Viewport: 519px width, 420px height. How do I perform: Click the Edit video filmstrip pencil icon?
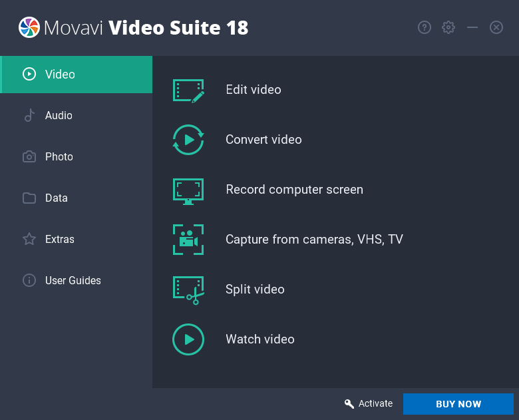tap(188, 91)
